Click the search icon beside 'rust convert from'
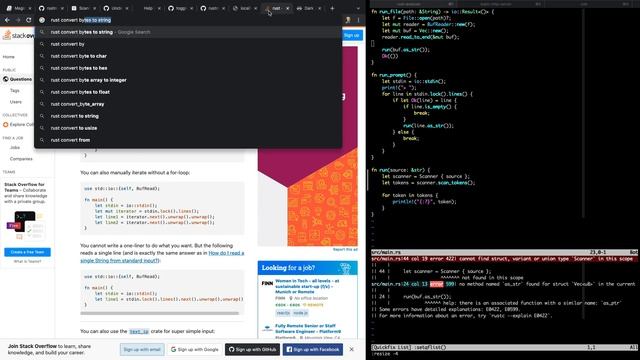The image size is (640, 360). (x=42, y=140)
